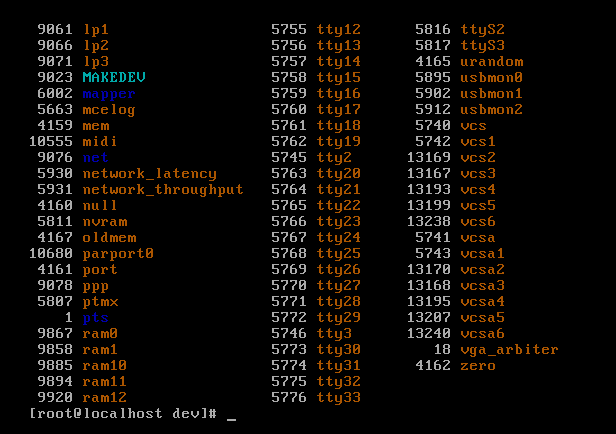The image size is (616, 434).
Task: Click the vcsa6 device name
Action: pos(482,333)
